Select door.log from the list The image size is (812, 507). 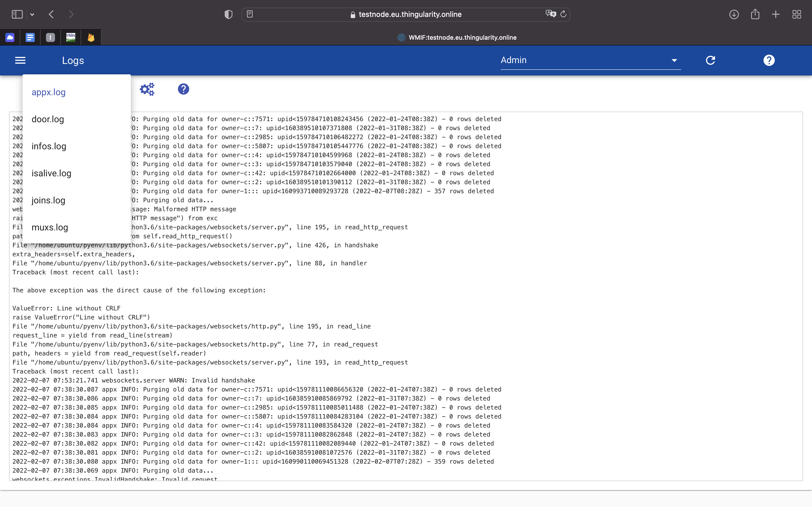[x=48, y=119]
